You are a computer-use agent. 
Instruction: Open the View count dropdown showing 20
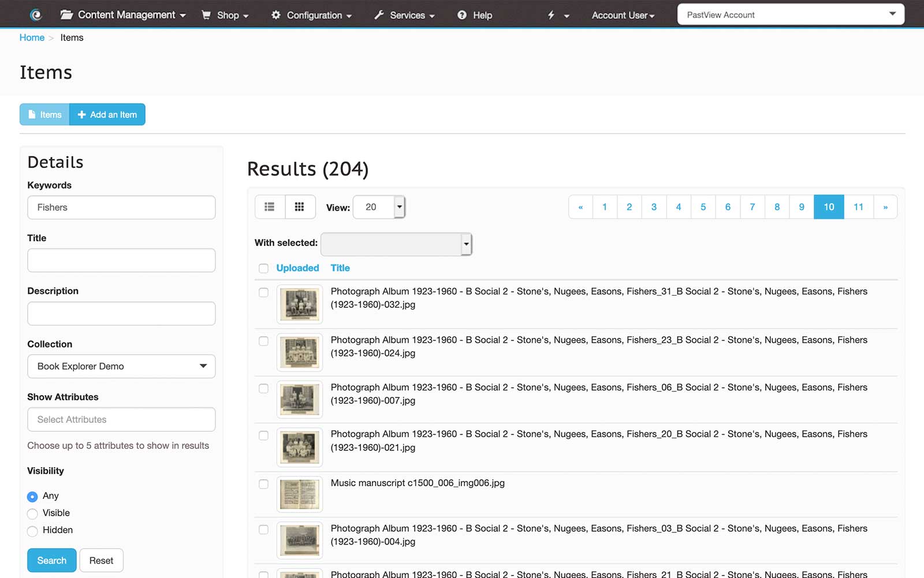click(379, 207)
